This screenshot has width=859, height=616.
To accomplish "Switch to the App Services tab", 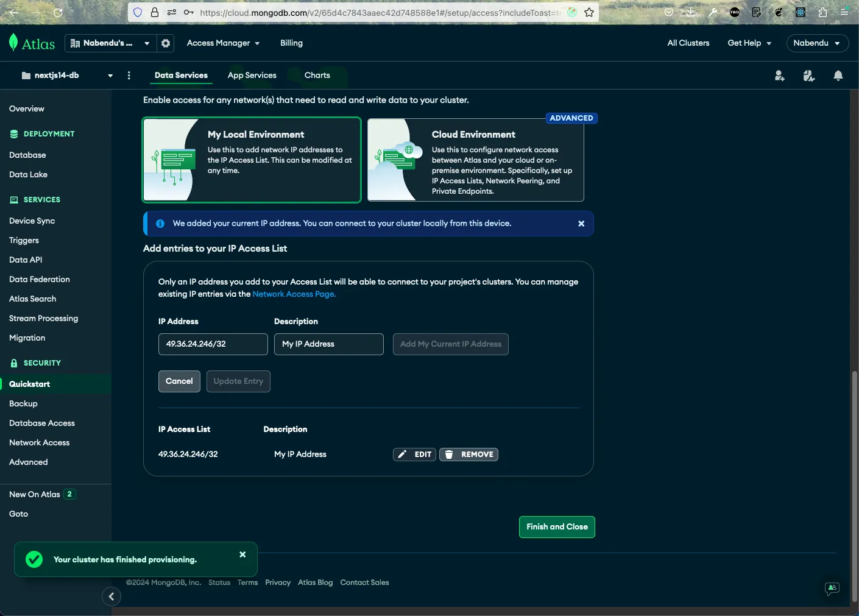I will [x=252, y=76].
